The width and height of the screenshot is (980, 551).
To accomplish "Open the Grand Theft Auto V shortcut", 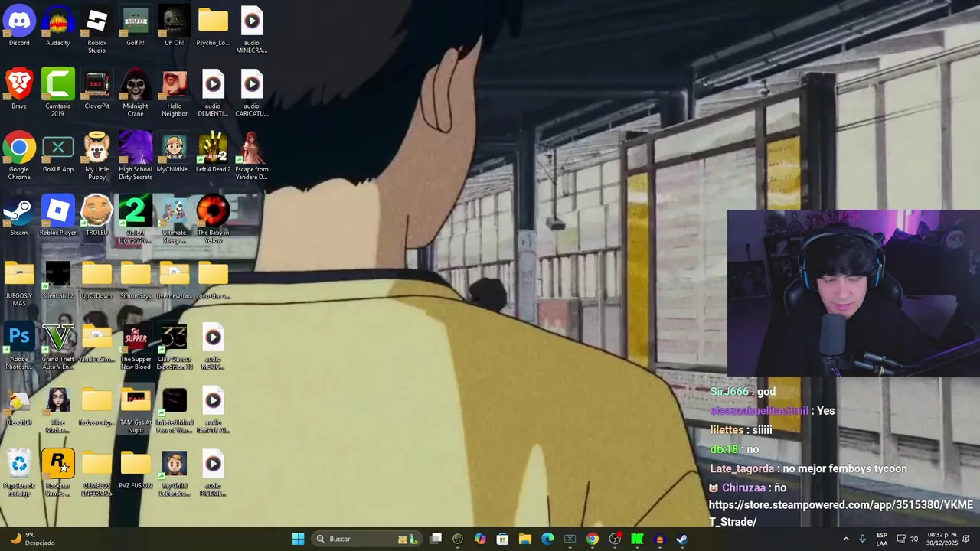I will [x=58, y=347].
